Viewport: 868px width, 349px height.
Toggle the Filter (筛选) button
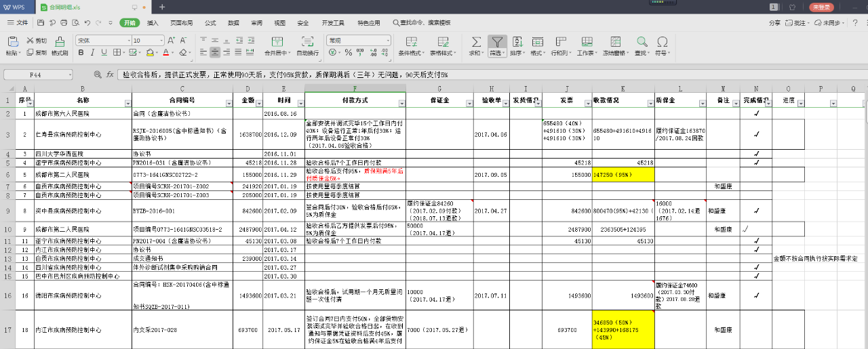pos(497,41)
